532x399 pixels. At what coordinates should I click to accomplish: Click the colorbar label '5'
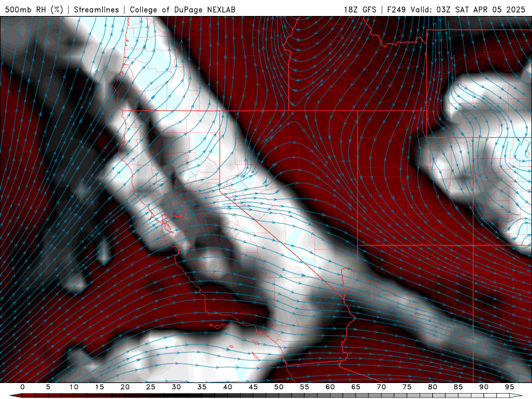point(48,387)
